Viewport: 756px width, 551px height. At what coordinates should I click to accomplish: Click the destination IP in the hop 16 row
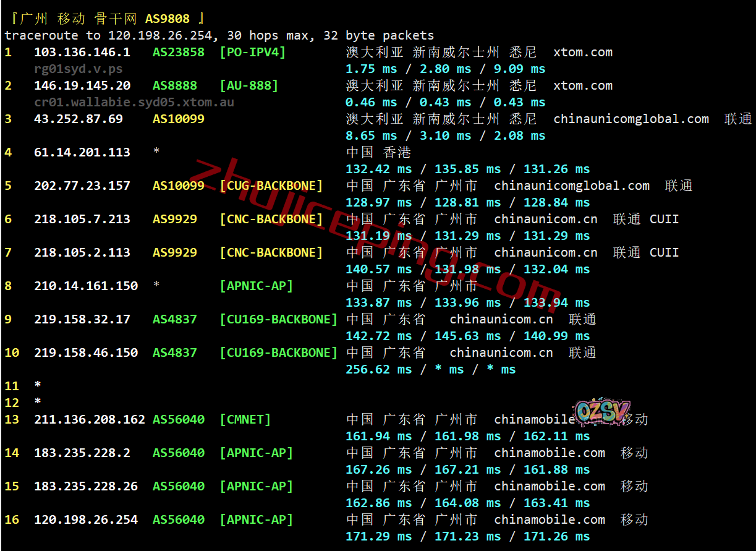[x=85, y=520]
